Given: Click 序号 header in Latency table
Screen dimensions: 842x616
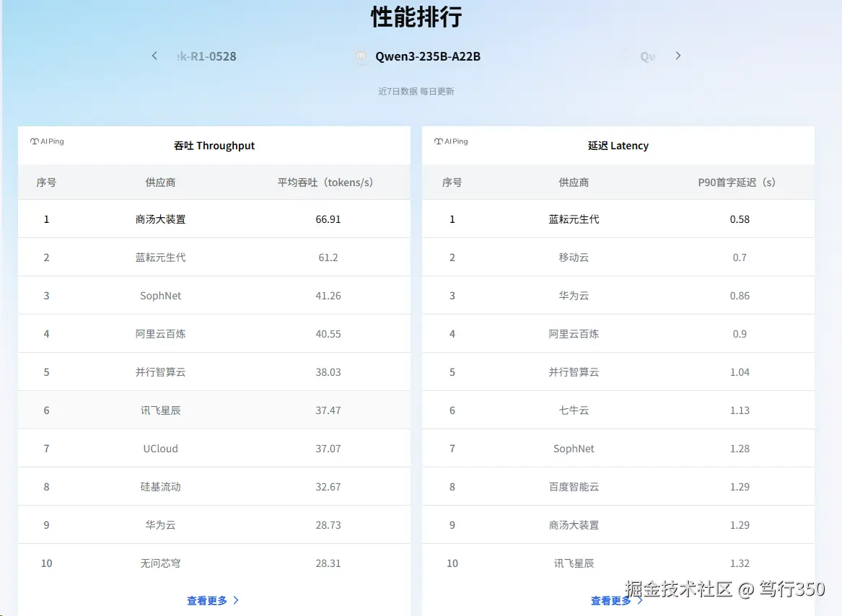Looking at the screenshot, I should [452, 182].
